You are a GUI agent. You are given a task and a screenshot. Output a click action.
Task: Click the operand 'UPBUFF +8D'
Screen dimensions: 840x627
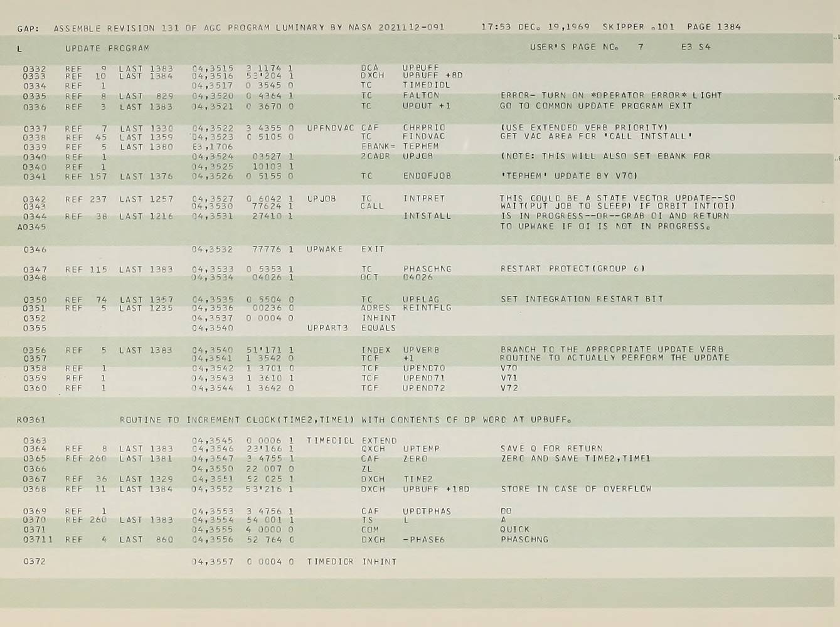coord(433,75)
